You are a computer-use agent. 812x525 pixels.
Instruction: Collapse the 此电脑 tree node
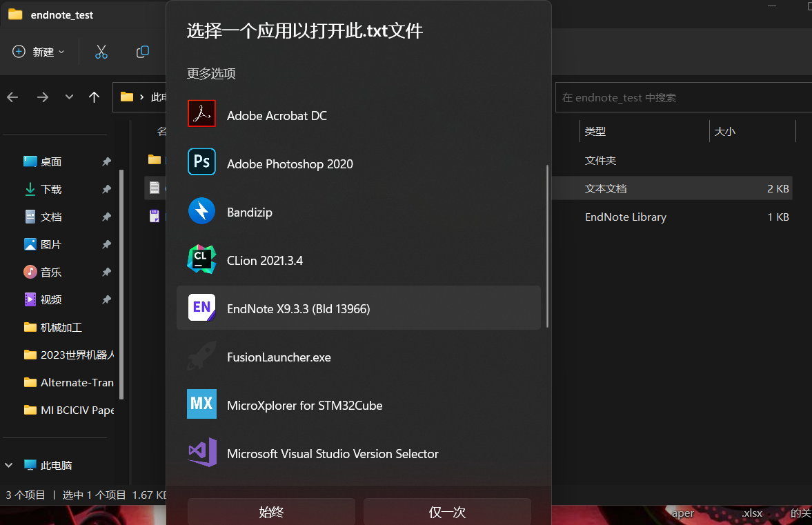pyautogui.click(x=9, y=465)
